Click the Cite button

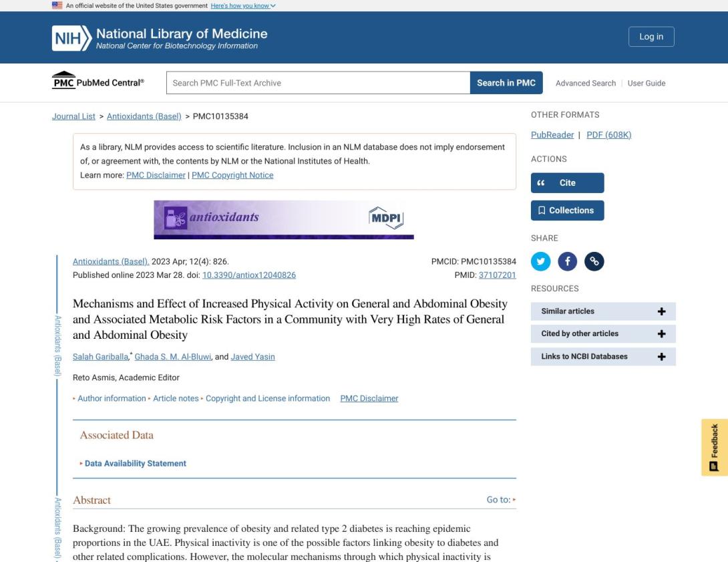click(567, 183)
